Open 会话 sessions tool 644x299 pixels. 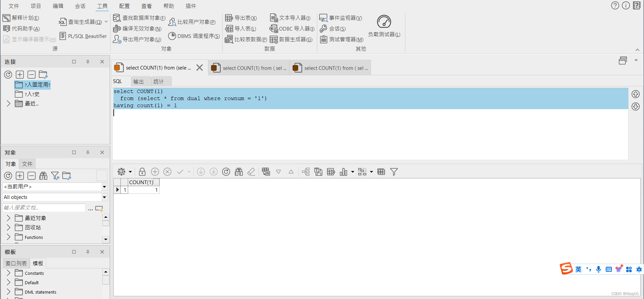(333, 29)
